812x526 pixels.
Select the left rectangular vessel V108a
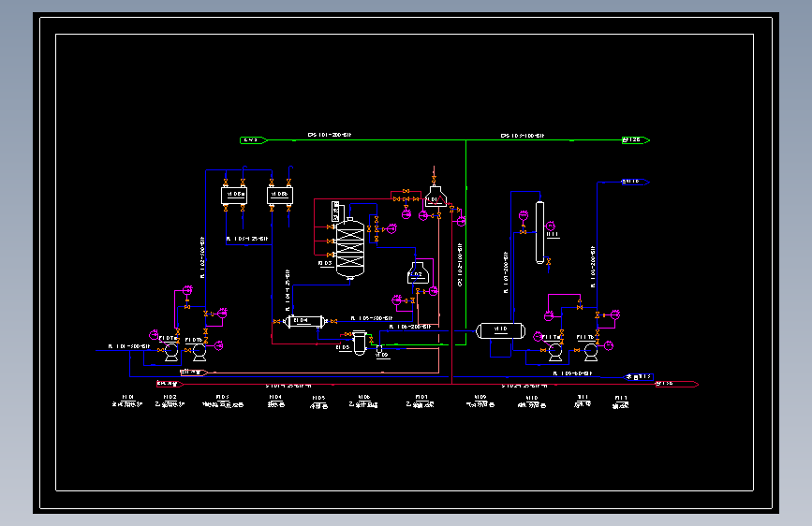234,196
